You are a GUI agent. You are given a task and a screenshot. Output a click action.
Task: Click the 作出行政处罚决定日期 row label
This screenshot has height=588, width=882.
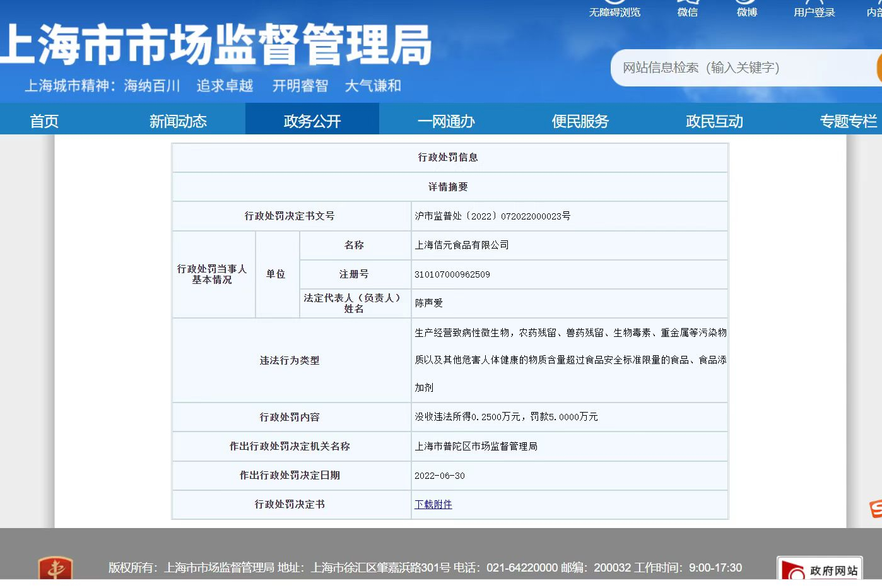(290, 475)
